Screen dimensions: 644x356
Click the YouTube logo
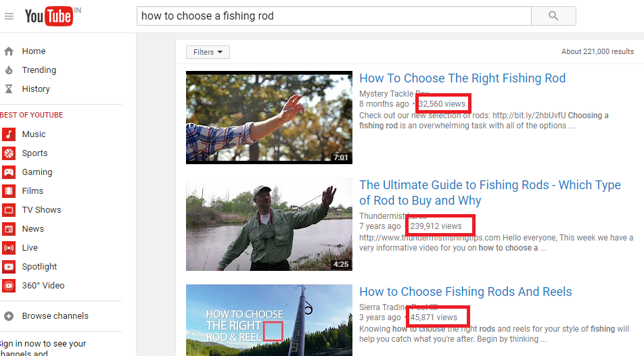(x=49, y=16)
